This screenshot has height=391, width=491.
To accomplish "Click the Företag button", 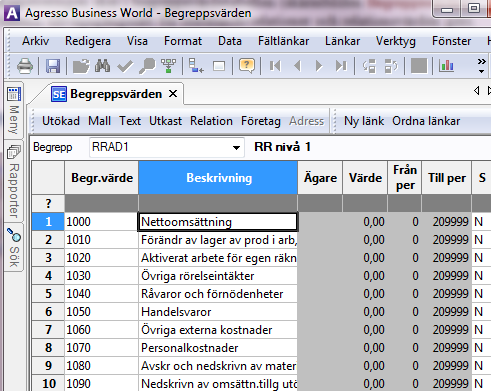I will tap(261, 121).
